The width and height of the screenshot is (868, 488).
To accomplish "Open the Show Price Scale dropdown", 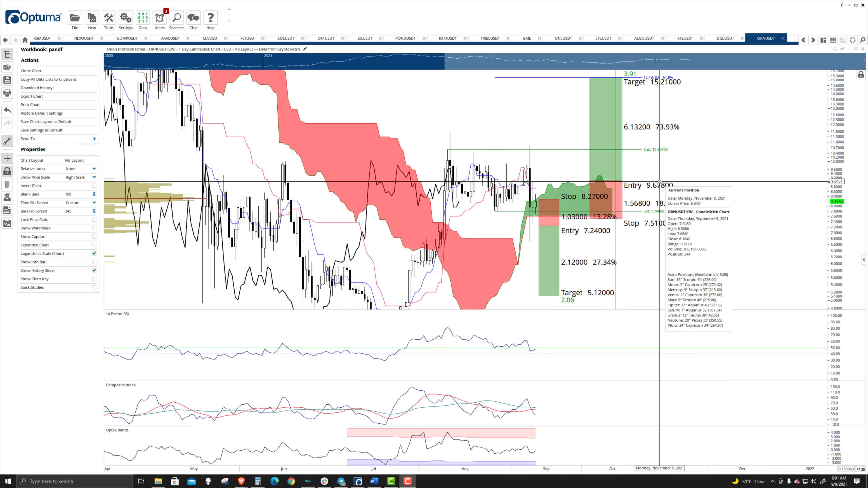I will coord(94,177).
